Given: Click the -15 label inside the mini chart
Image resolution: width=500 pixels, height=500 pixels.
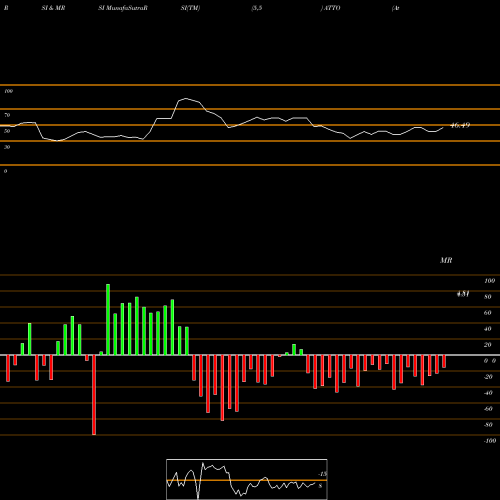Looking at the screenshot, I should coord(322,474).
